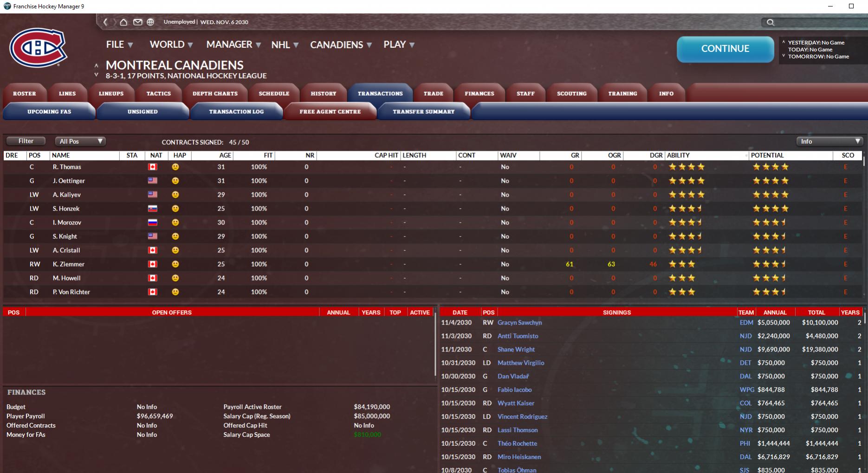
Task: Select the M. Howell player row
Action: coord(433,278)
